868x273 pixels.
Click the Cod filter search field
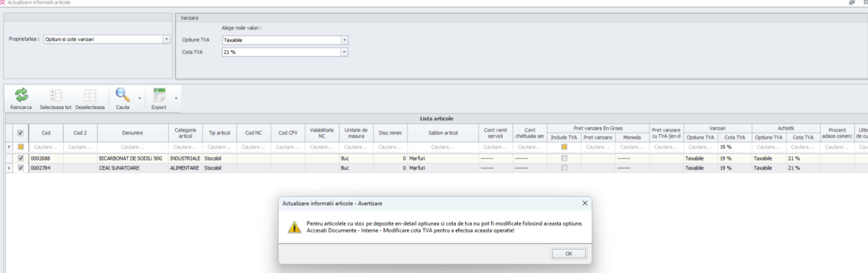click(x=46, y=147)
